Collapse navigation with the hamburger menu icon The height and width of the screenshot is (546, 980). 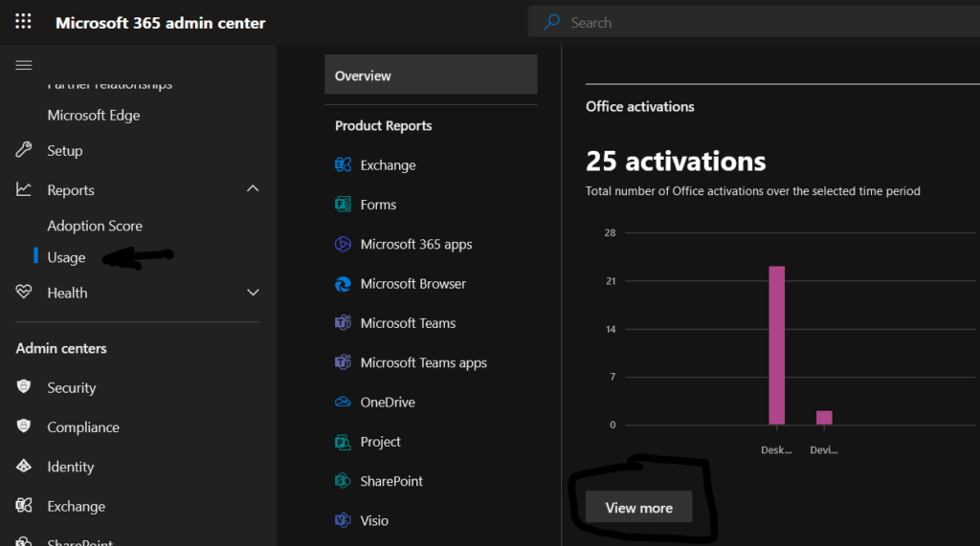24,65
